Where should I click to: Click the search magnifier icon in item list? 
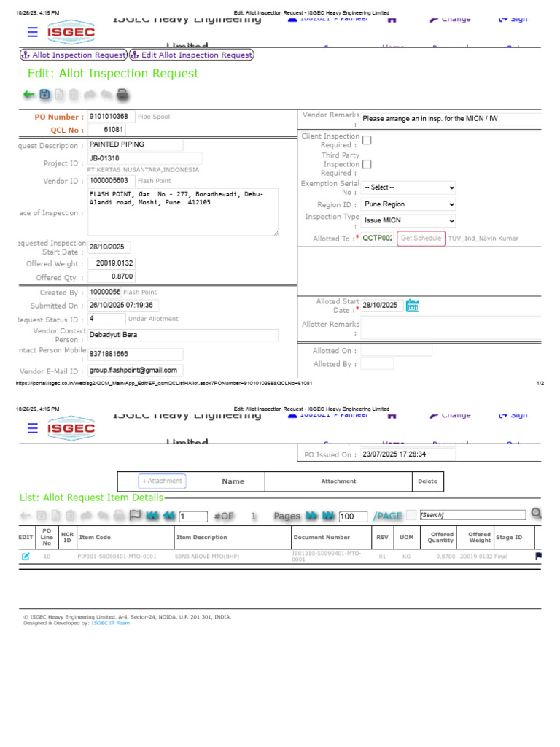(x=536, y=514)
